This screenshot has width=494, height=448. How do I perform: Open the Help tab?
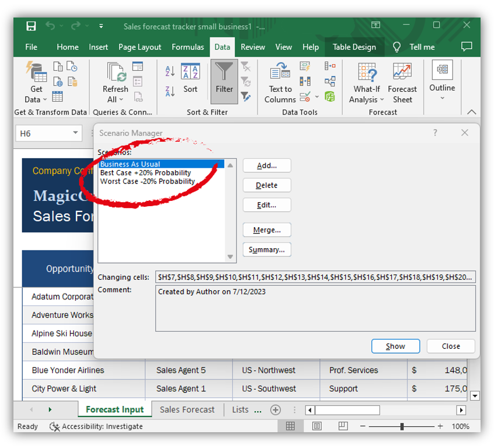311,47
